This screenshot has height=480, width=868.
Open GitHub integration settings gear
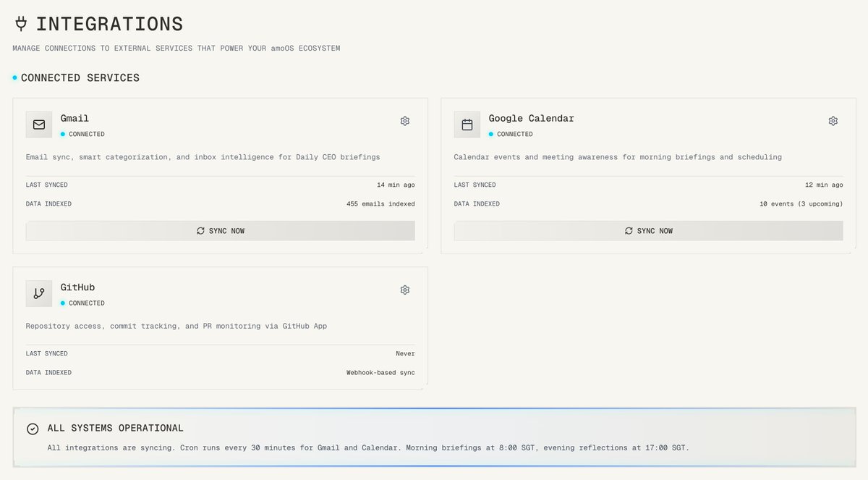point(404,290)
